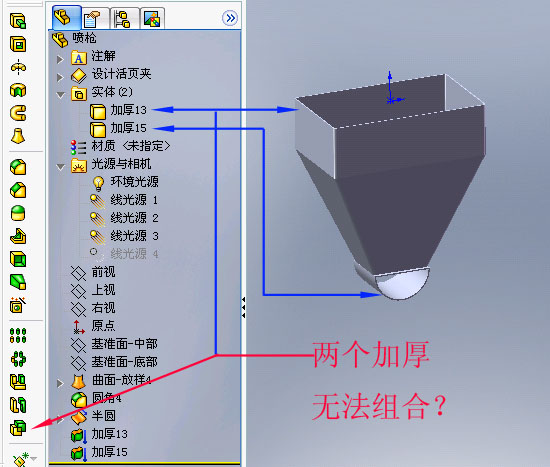Switch to PropertyManager tab
Screen dimensions: 550x467
click(x=94, y=18)
